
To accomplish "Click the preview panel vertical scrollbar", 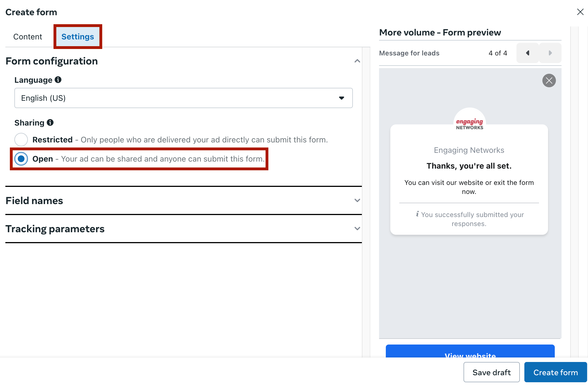I will [x=574, y=191].
